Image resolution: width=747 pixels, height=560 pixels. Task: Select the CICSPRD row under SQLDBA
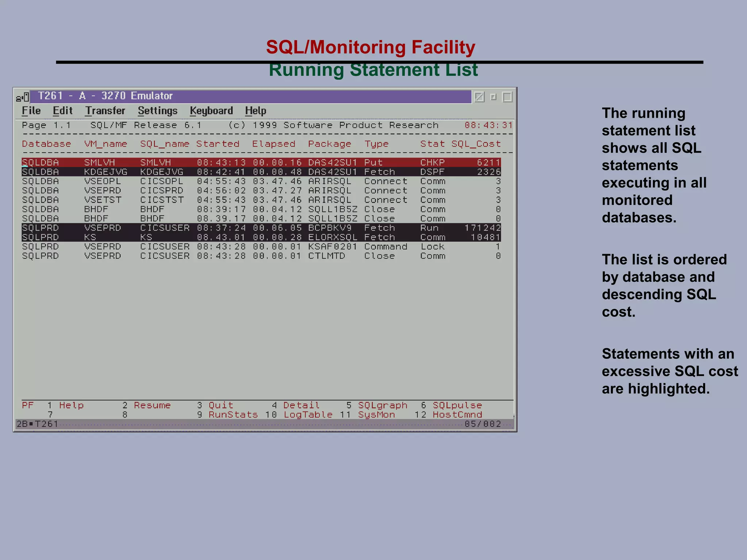pyautogui.click(x=261, y=191)
